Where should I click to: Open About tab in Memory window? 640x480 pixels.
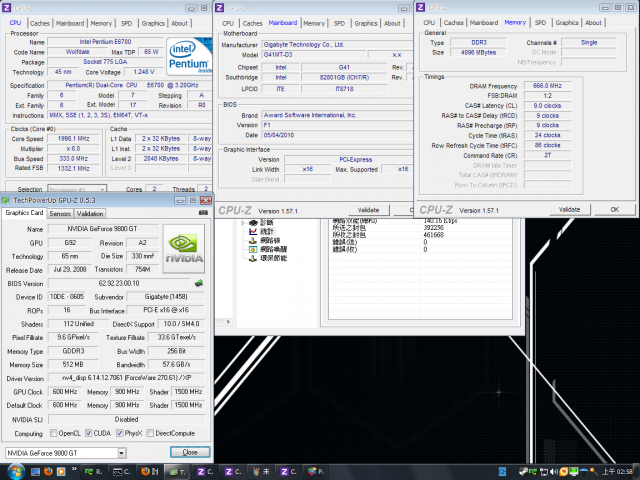pos(593,22)
